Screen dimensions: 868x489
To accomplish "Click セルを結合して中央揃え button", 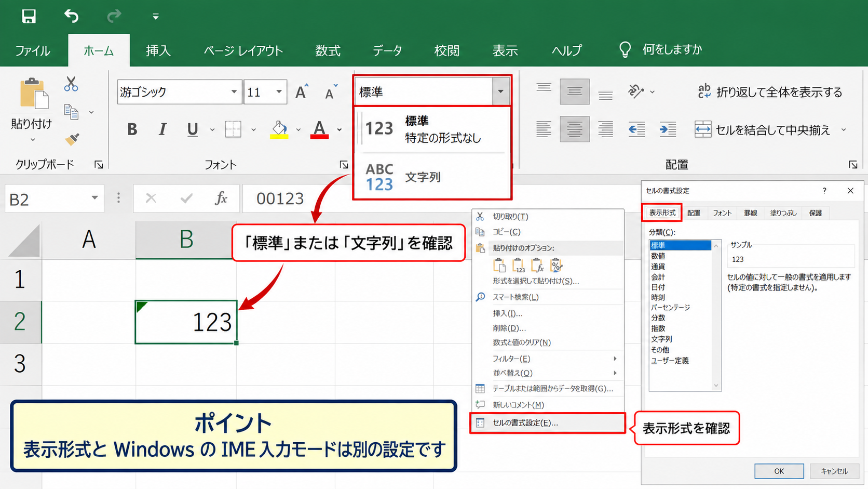I will tap(763, 129).
